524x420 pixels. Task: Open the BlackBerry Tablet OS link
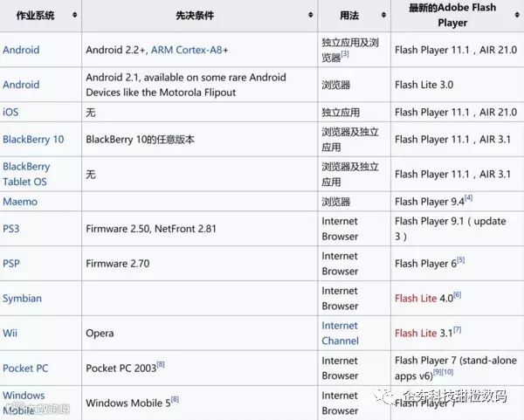coord(26,174)
